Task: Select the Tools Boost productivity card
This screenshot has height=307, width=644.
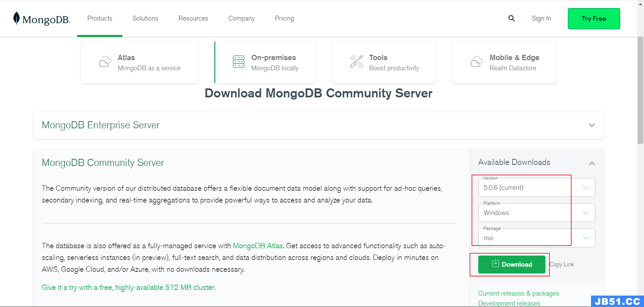Action: tap(384, 62)
